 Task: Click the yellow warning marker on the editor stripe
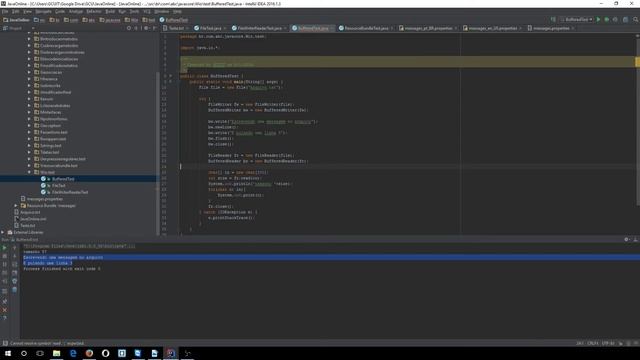637,62
